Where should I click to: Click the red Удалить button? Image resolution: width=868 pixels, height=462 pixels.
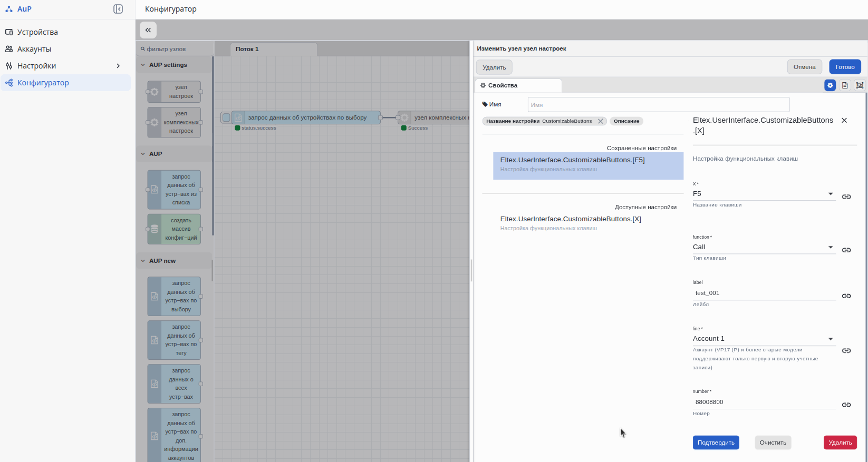[840, 443]
